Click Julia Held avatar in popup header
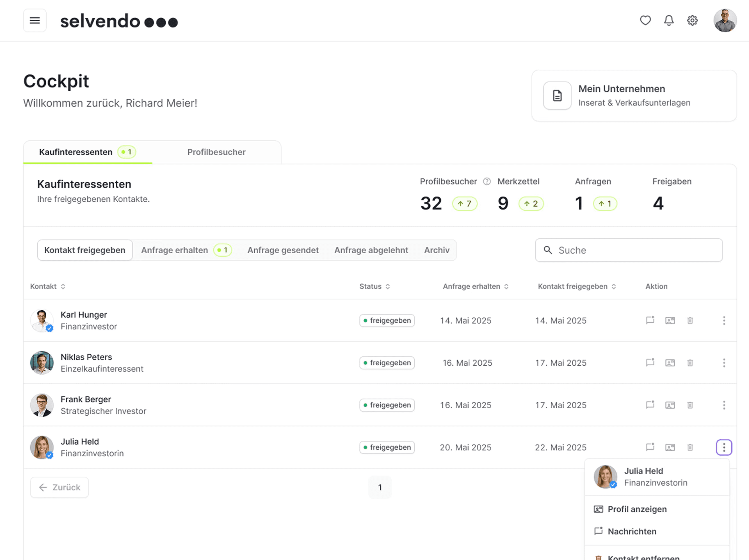The image size is (749, 560). click(606, 477)
